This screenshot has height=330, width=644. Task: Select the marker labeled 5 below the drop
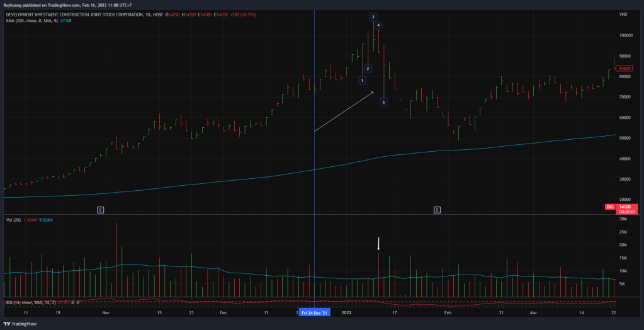tap(383, 102)
